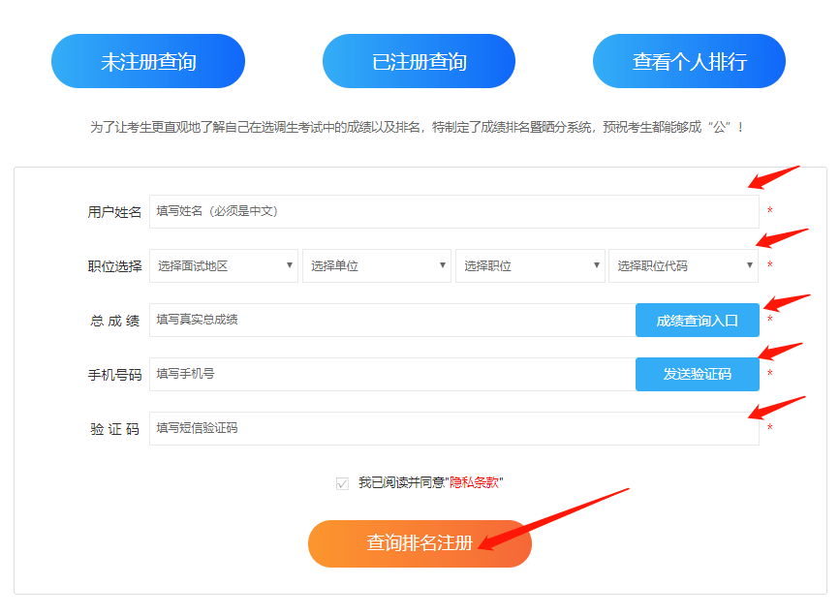Open 查看个人排行 view

689,60
